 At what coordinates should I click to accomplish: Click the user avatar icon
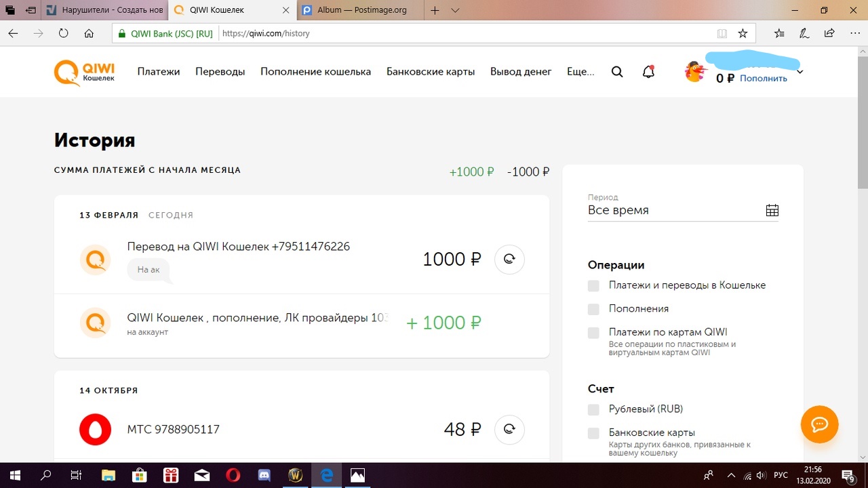click(x=695, y=72)
